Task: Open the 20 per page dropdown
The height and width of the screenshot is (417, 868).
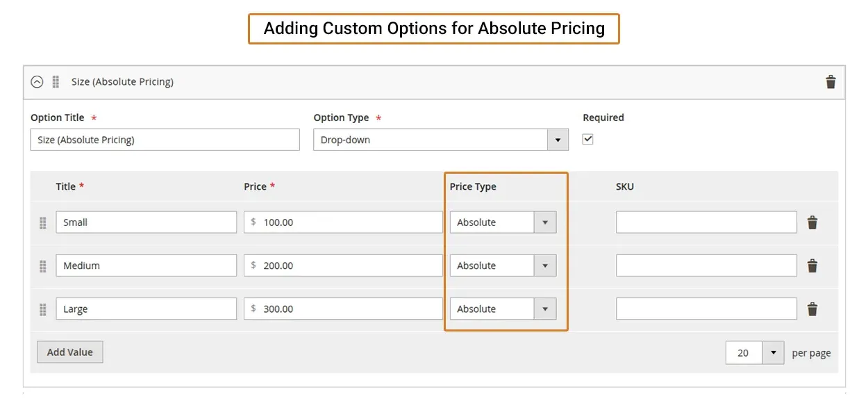Action: [755, 352]
